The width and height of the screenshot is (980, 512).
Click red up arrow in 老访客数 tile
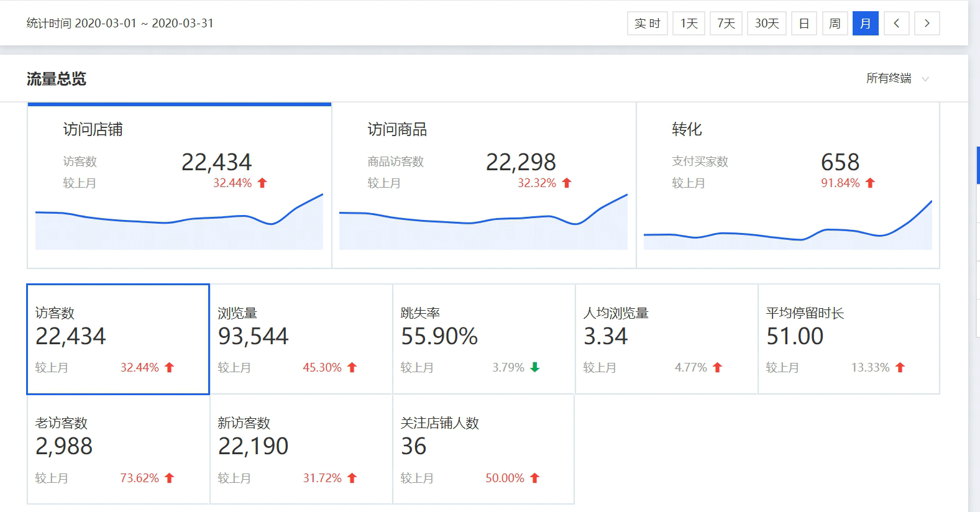[170, 478]
